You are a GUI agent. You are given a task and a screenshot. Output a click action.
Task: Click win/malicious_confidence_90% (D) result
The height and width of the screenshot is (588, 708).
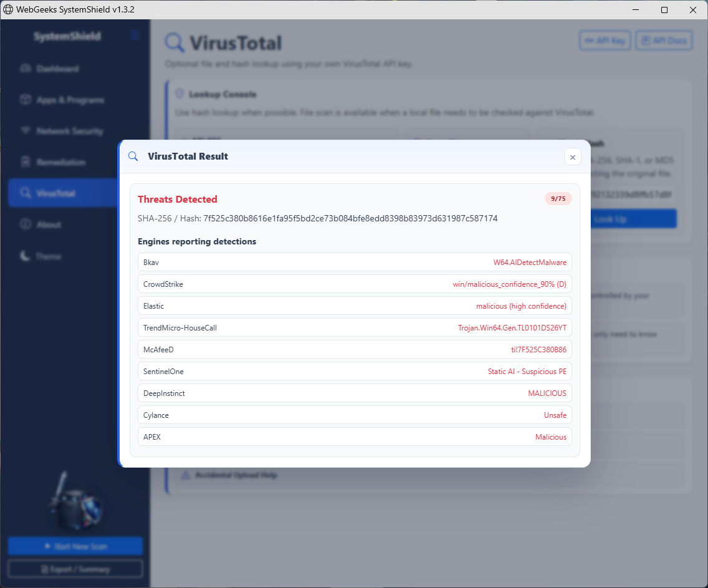point(509,284)
